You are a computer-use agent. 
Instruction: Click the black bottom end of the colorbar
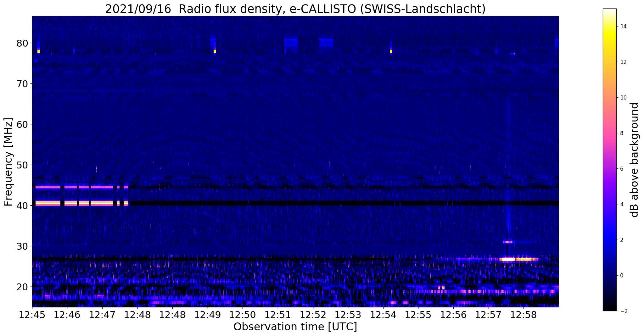[609, 308]
